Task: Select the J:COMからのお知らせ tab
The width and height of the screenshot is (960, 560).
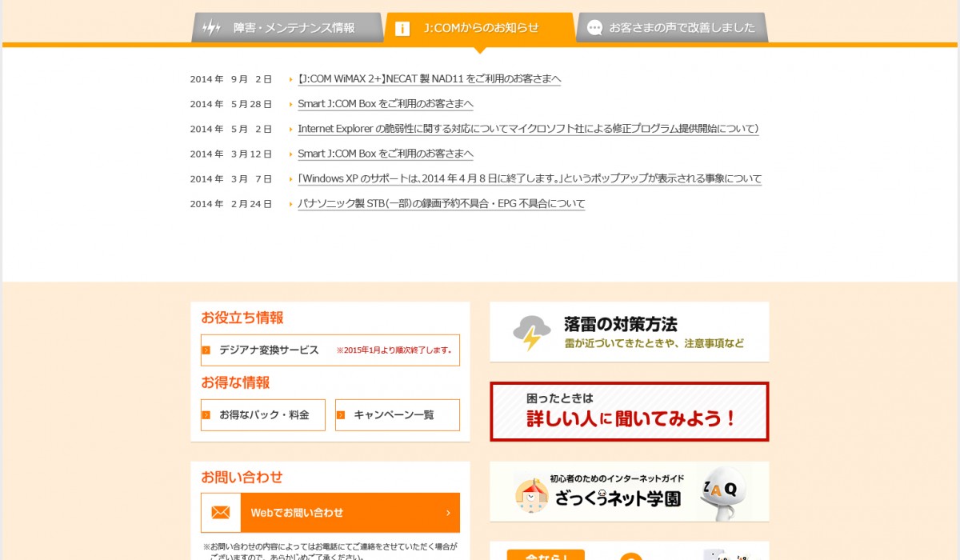Action: pyautogui.click(x=479, y=27)
